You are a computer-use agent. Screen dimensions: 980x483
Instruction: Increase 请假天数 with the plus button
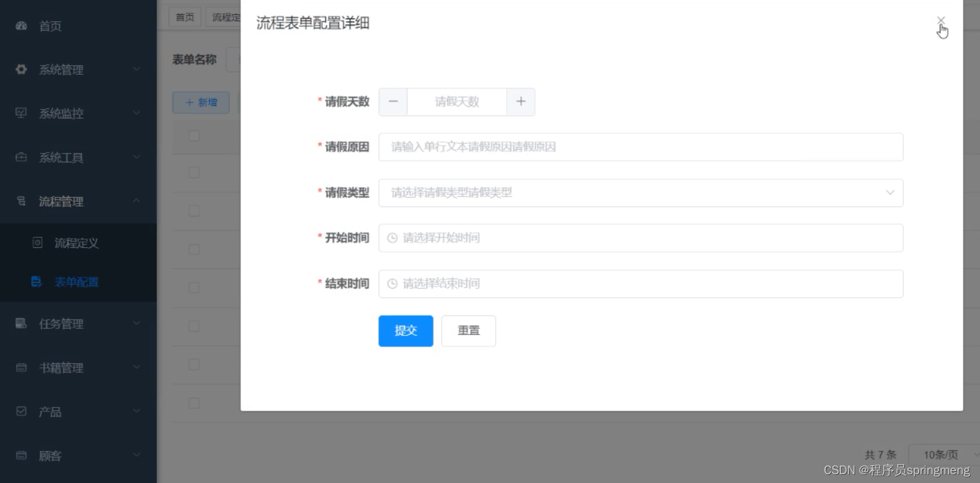[x=520, y=102]
